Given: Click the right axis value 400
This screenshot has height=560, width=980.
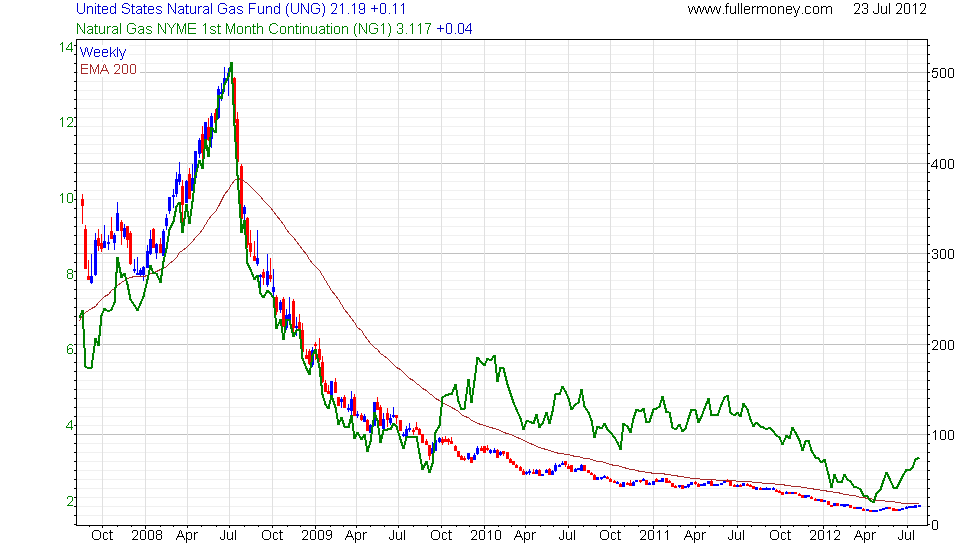Looking at the screenshot, I should tap(943, 164).
